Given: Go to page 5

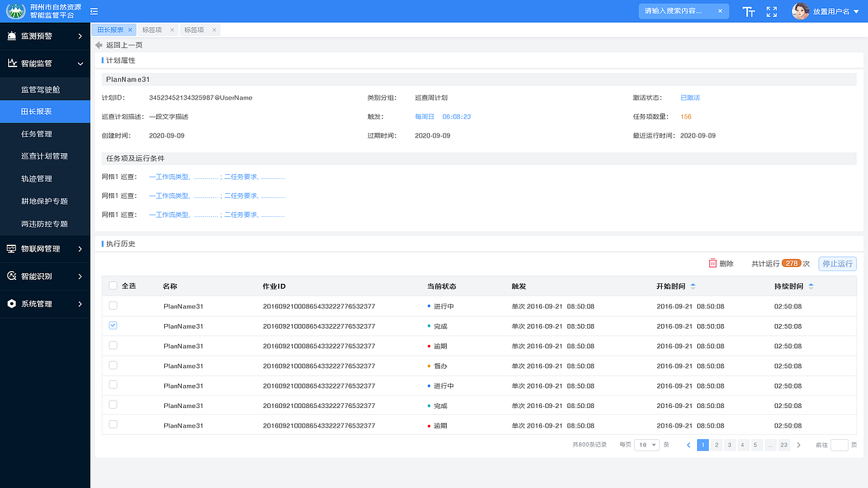Looking at the screenshot, I should [757, 445].
